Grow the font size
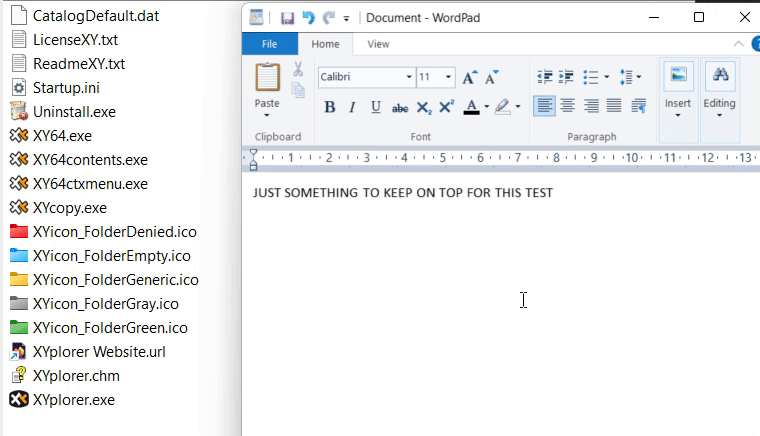Image resolution: width=760 pixels, height=436 pixels. coord(469,77)
